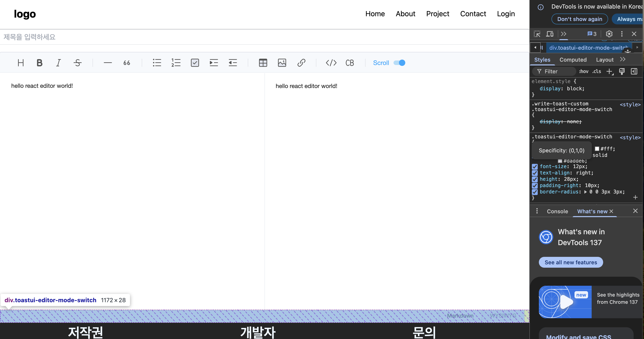Expand the border-radius shorthand triangle
The image size is (644, 339).
(586, 192)
